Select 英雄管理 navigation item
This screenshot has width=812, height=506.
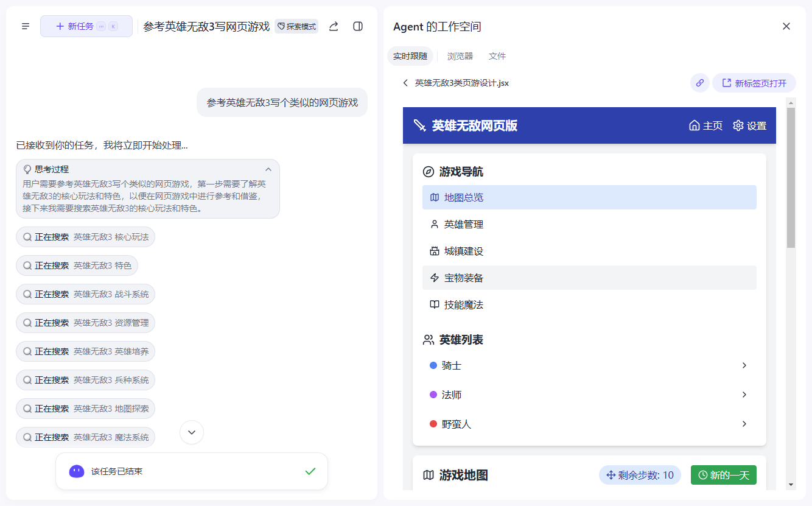coord(589,224)
